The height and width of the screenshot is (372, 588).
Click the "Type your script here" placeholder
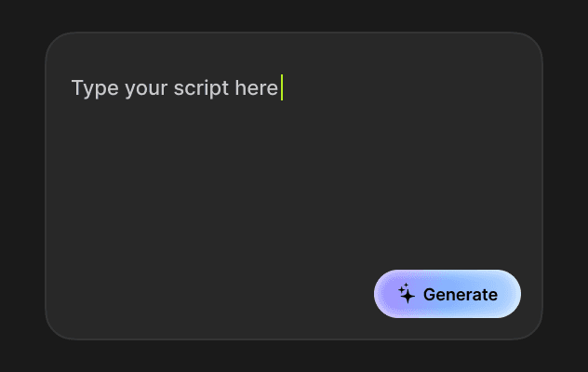[x=175, y=88]
